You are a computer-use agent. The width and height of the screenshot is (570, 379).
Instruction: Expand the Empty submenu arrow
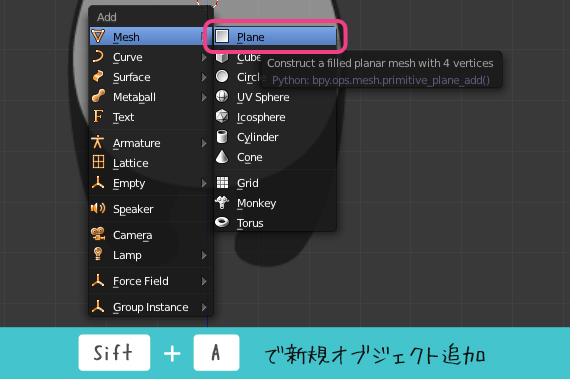click(x=204, y=184)
